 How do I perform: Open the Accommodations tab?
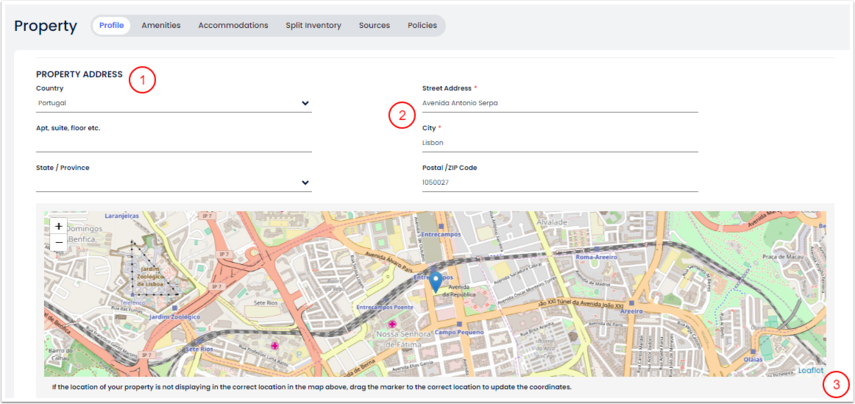tap(233, 25)
